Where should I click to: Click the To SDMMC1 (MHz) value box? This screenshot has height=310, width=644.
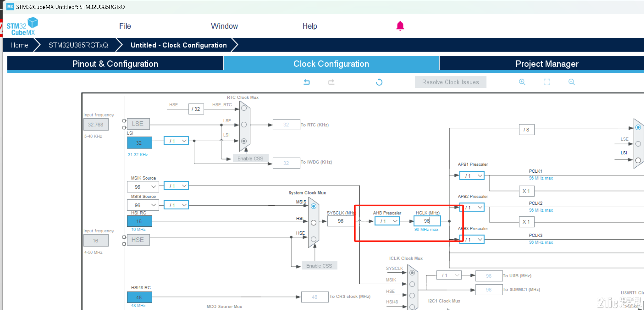pos(489,290)
